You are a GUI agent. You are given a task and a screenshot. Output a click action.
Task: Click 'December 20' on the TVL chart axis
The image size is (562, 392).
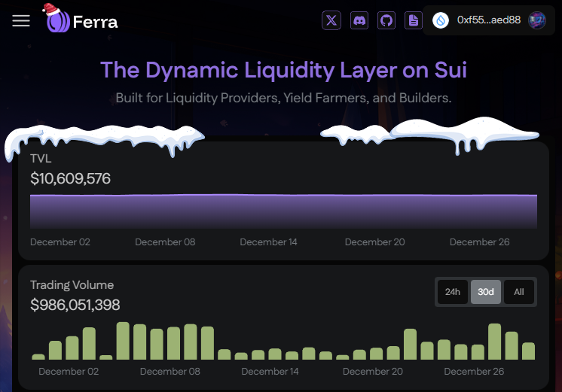click(375, 242)
